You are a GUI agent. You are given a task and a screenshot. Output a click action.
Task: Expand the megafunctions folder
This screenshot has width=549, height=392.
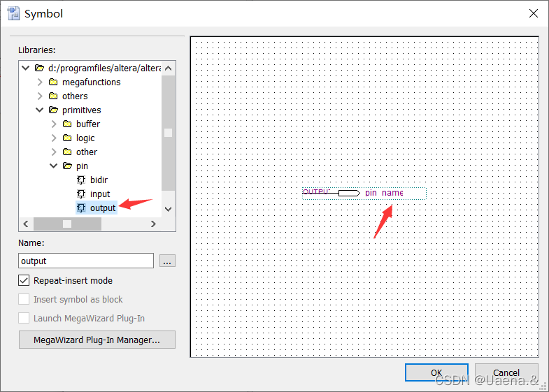point(40,82)
